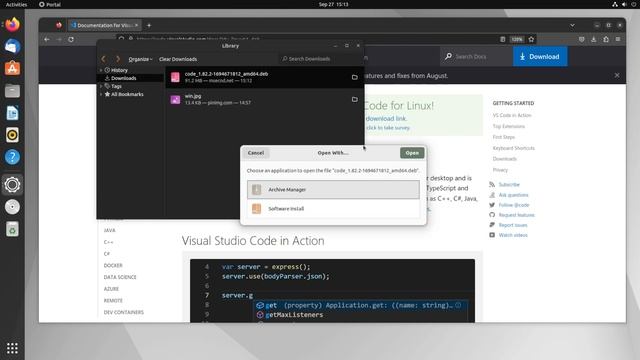Focus the Search Downloads field in Library
This screenshot has width=640, height=360.
click(318, 59)
